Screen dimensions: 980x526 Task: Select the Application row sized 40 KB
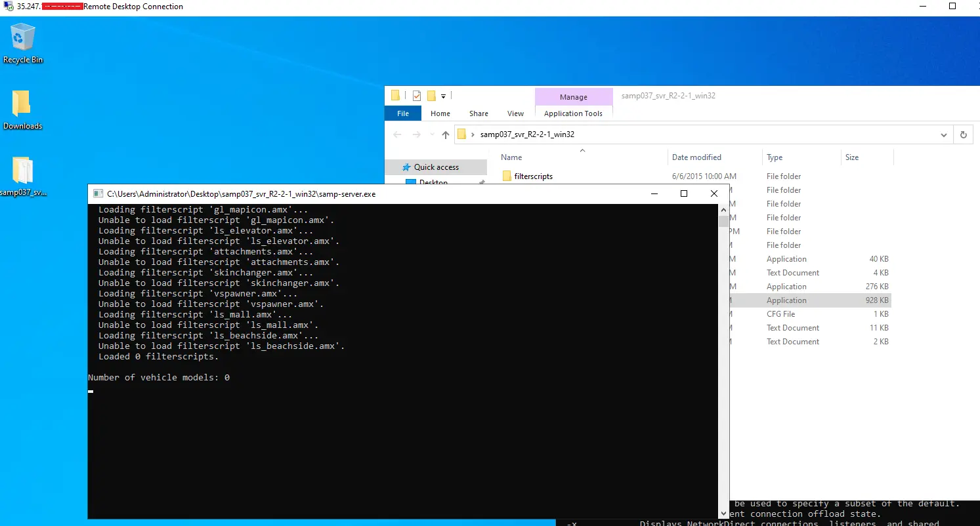(x=810, y=259)
